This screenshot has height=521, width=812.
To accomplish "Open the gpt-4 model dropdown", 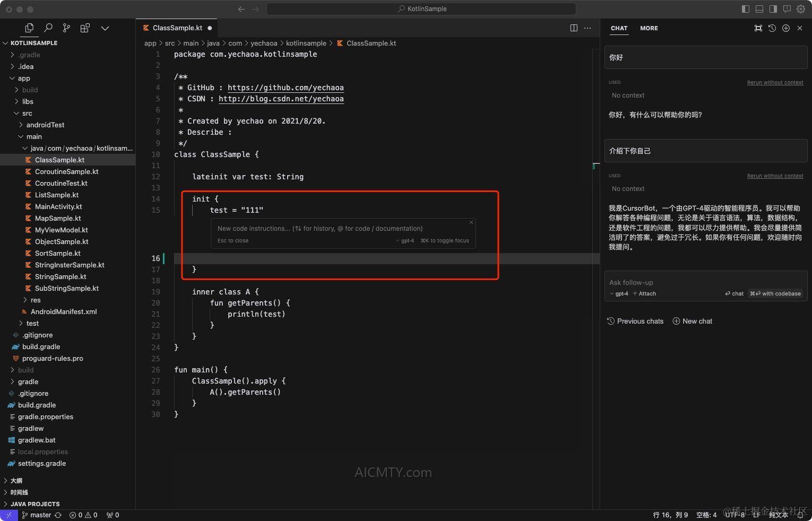I will pos(619,293).
